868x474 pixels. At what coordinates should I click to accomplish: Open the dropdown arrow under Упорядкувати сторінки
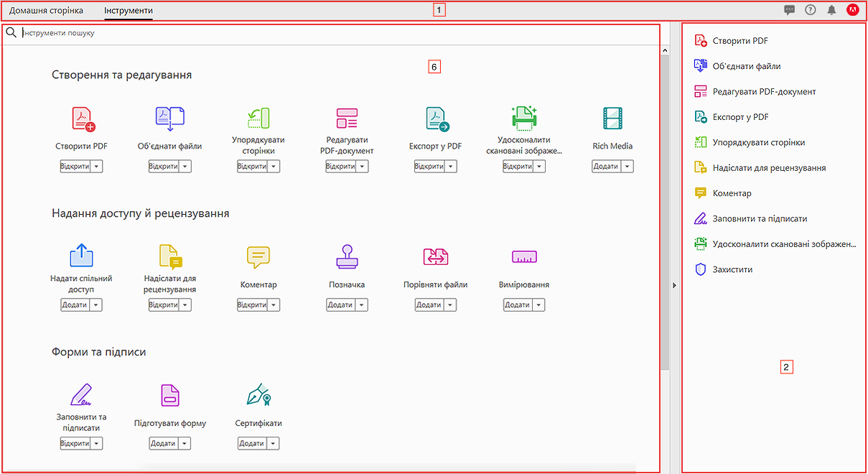274,166
